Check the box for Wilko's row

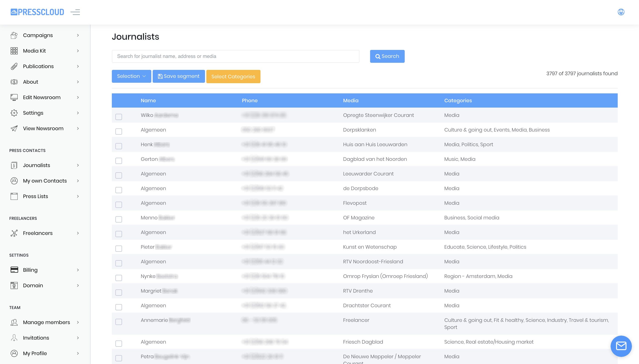118,117
